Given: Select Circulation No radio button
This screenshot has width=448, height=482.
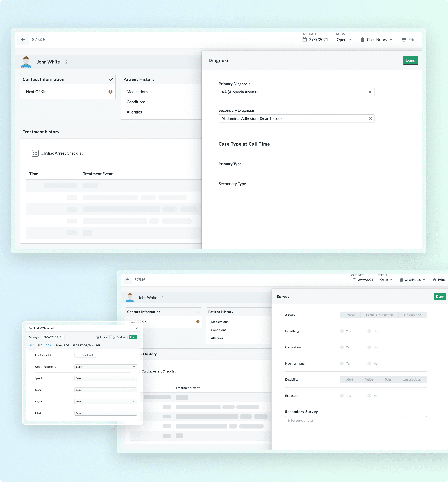Looking at the screenshot, I should (369, 347).
